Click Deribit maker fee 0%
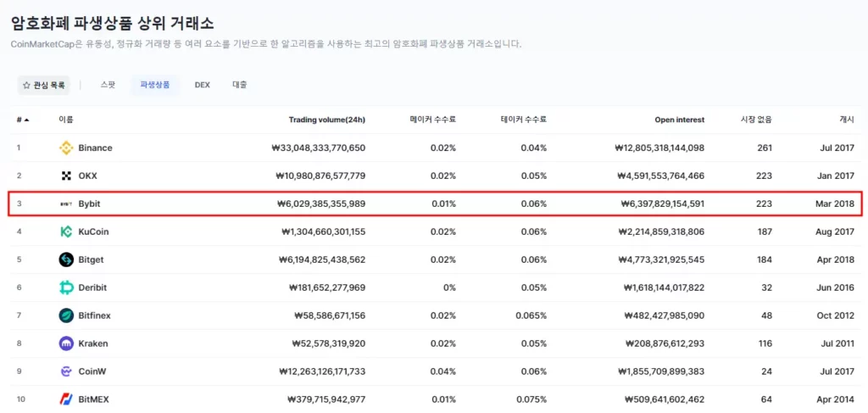The width and height of the screenshot is (868, 413). pos(449,287)
